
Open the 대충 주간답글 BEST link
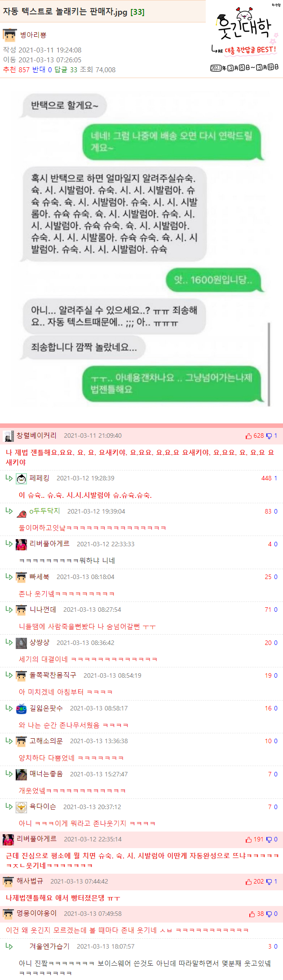click(x=250, y=50)
